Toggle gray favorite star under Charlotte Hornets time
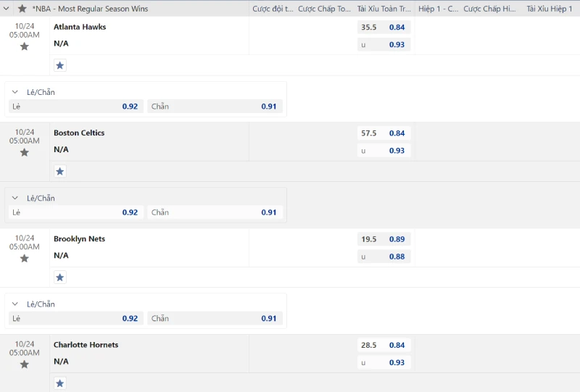This screenshot has height=392, width=580. pyautogui.click(x=25, y=364)
